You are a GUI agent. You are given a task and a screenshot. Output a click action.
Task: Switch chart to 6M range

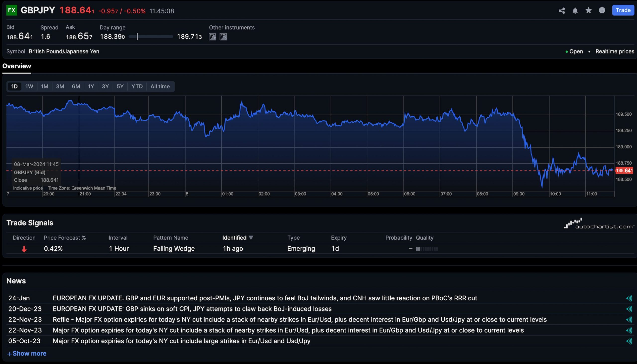pos(76,87)
